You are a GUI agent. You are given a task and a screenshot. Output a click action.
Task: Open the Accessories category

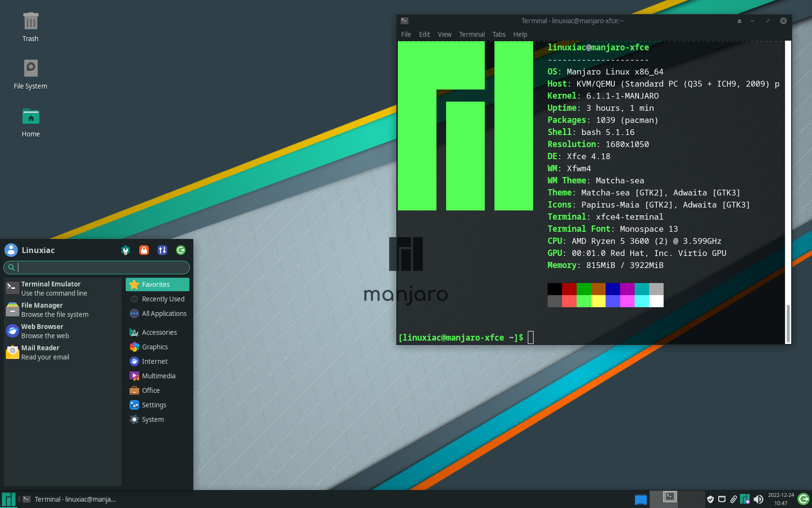(158, 332)
